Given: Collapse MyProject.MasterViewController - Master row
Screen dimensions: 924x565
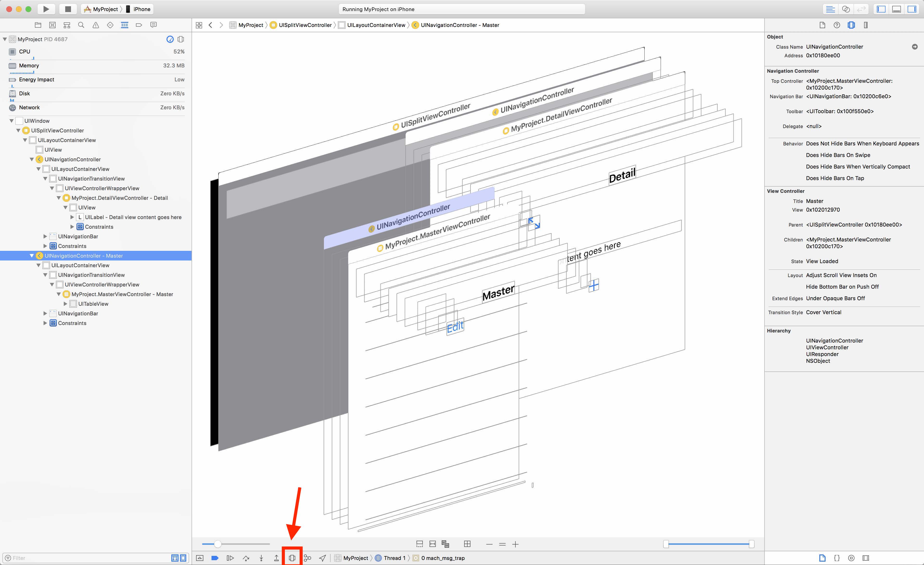Looking at the screenshot, I should tap(59, 294).
